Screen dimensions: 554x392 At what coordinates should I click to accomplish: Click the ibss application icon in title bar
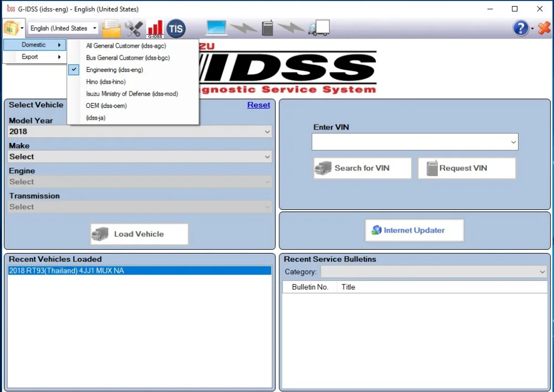[11, 8]
